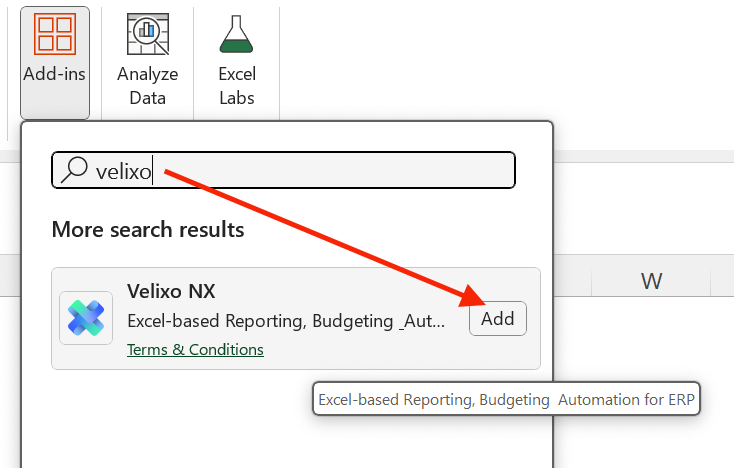Viewport: 734px width, 468px height.
Task: Click the truncated Excel-based Reporting description
Action: click(286, 321)
